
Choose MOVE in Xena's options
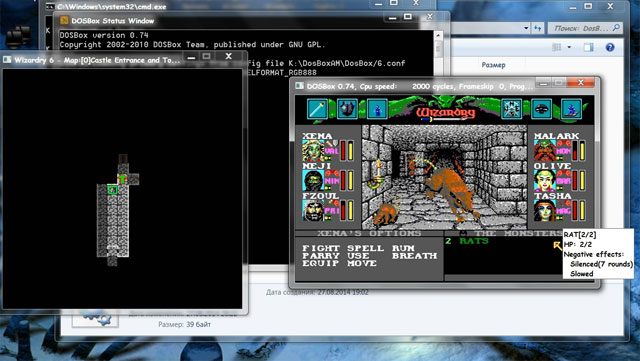(362, 263)
